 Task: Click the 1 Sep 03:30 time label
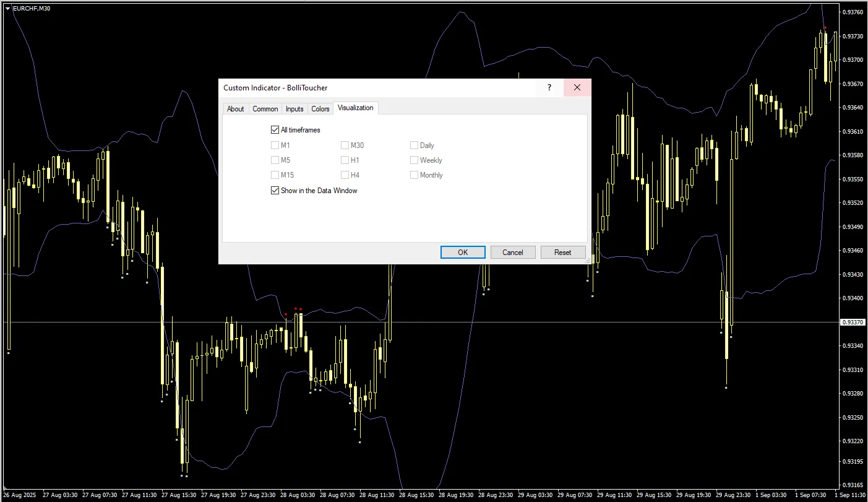(771, 496)
